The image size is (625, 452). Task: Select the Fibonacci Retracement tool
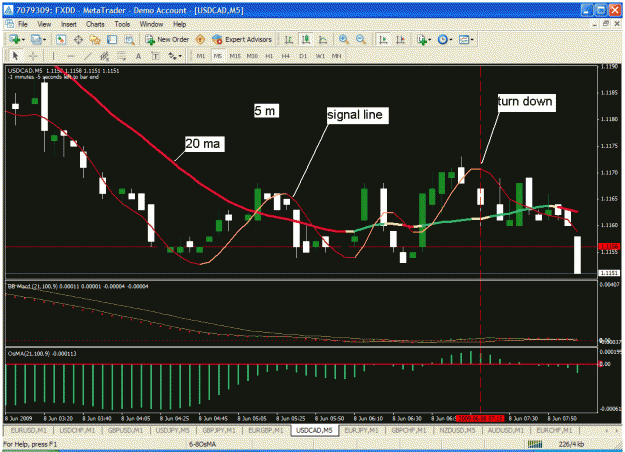pyautogui.click(x=121, y=56)
